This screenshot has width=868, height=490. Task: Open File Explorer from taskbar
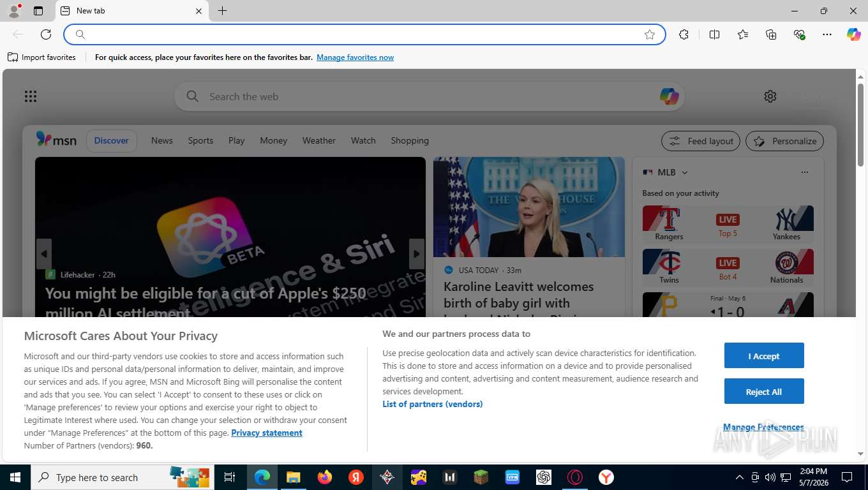[x=293, y=477]
